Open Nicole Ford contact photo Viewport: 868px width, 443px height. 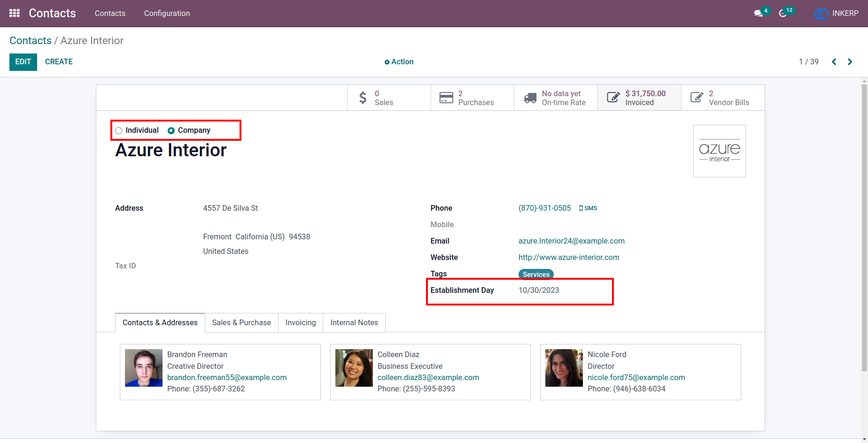pyautogui.click(x=564, y=368)
